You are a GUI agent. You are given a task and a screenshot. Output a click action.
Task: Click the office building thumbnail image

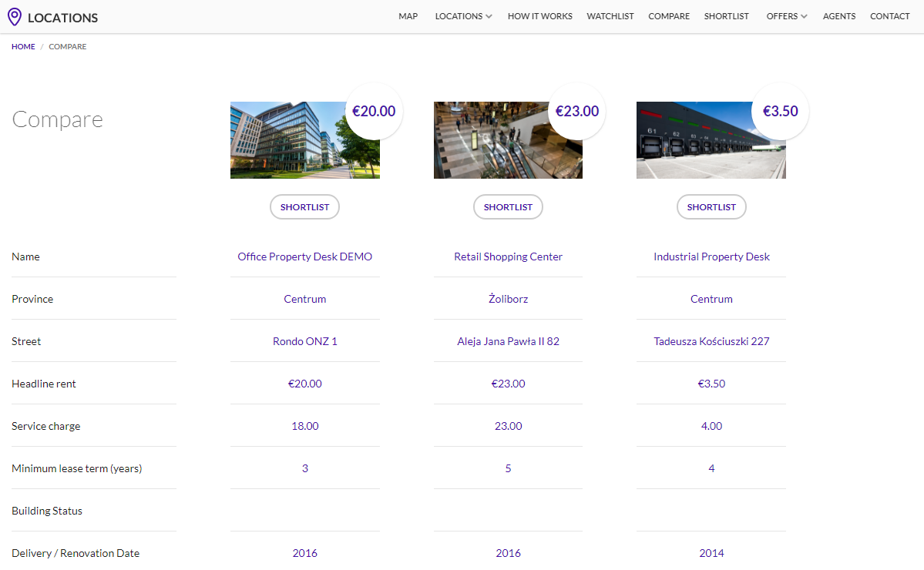pyautogui.click(x=304, y=140)
